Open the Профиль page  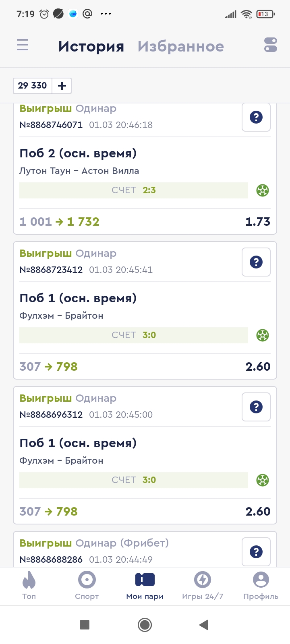pos(261,585)
